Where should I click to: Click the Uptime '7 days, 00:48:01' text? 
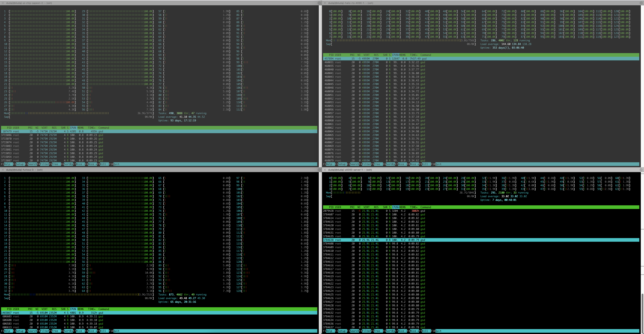pyautogui.click(x=504, y=200)
